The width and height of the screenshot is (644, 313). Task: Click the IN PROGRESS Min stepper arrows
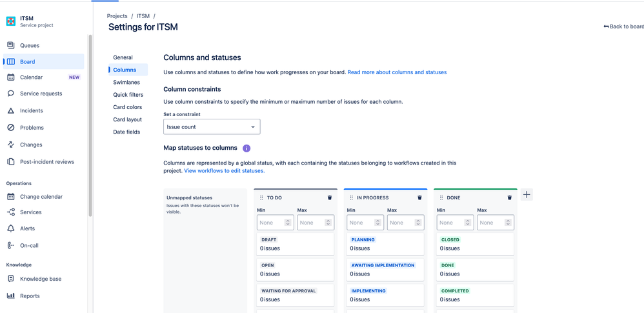(x=378, y=223)
